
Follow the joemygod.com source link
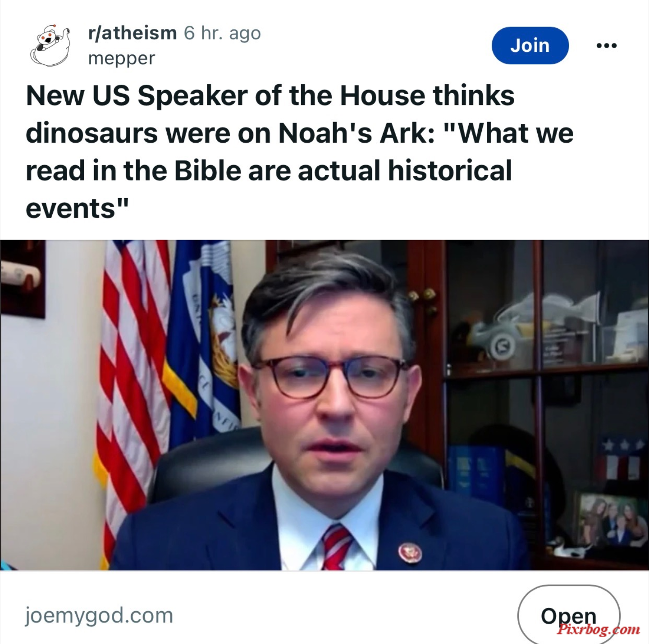coord(99,616)
